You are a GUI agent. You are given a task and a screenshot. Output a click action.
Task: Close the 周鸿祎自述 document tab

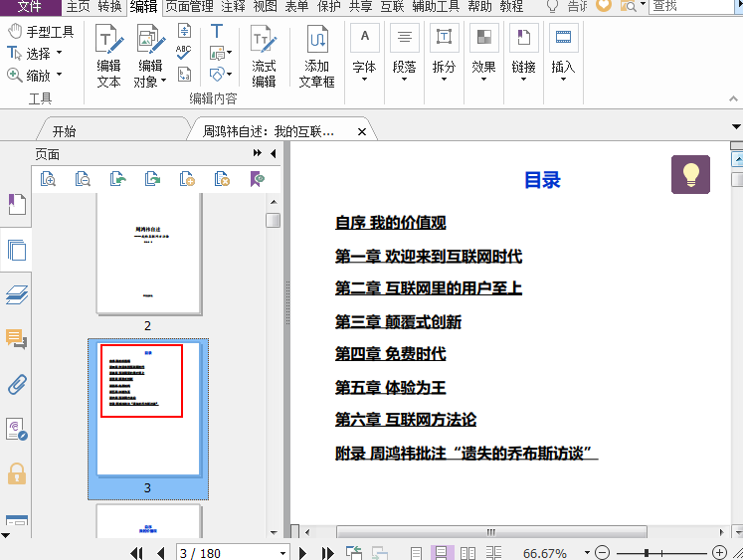pyautogui.click(x=362, y=131)
